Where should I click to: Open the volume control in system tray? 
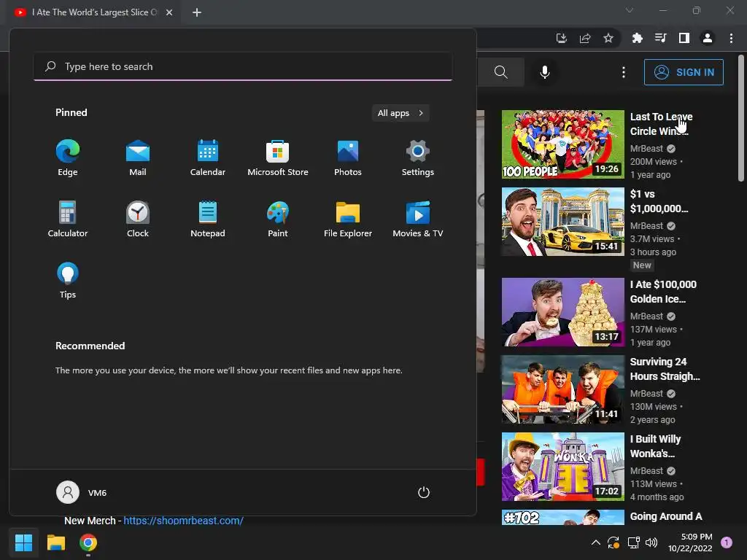651,542
